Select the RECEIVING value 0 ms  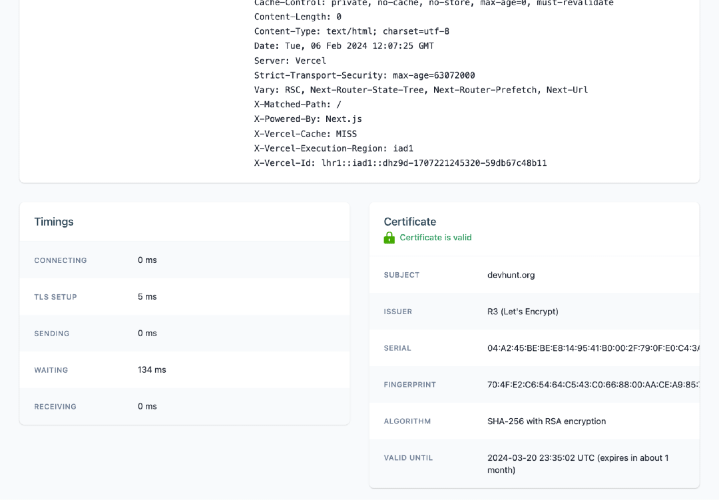[147, 406]
